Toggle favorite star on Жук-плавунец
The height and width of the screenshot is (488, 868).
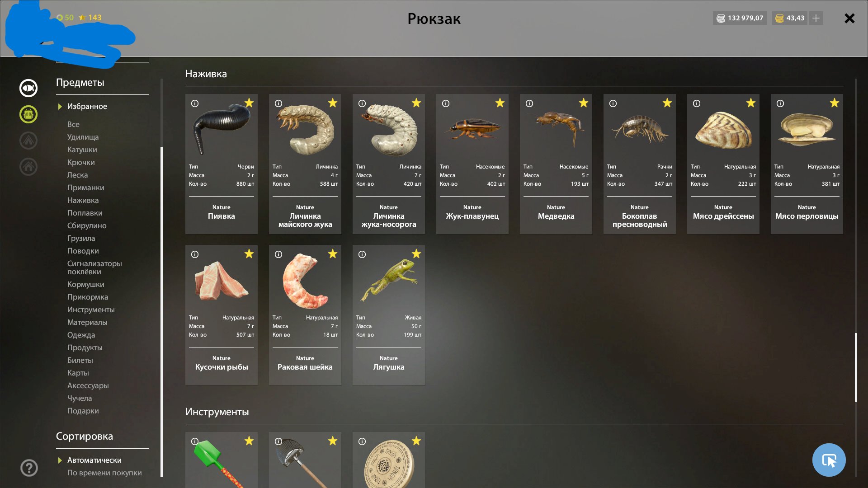click(x=500, y=103)
